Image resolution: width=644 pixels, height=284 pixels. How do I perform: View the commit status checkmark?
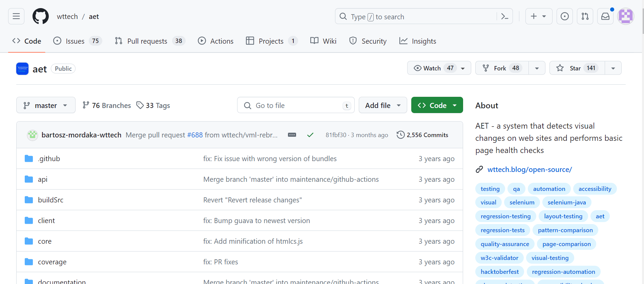pos(310,135)
